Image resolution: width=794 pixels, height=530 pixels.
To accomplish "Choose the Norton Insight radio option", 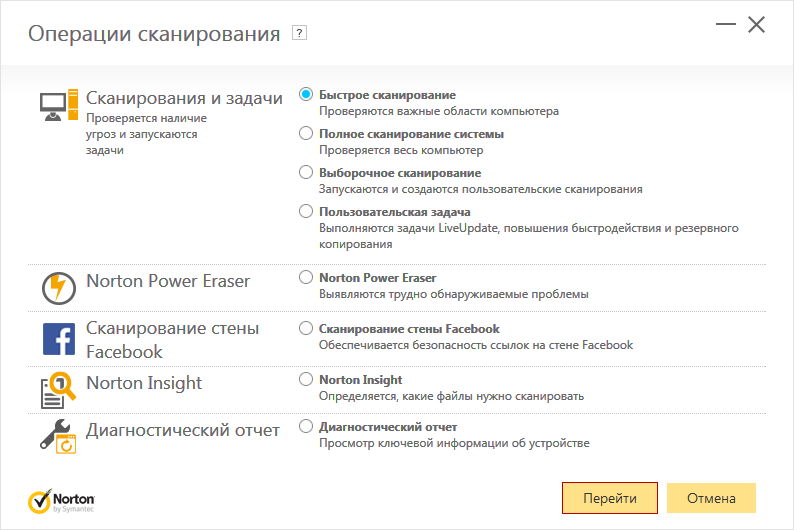I will [x=306, y=379].
